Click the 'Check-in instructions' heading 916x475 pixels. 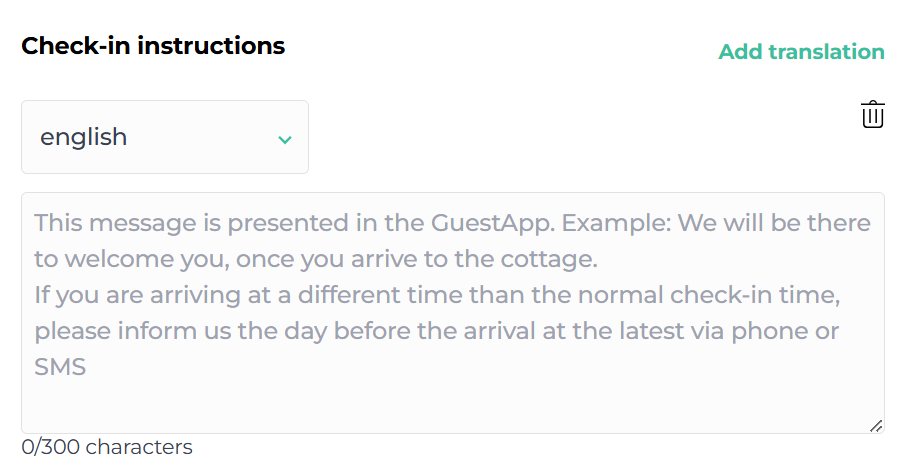point(153,46)
